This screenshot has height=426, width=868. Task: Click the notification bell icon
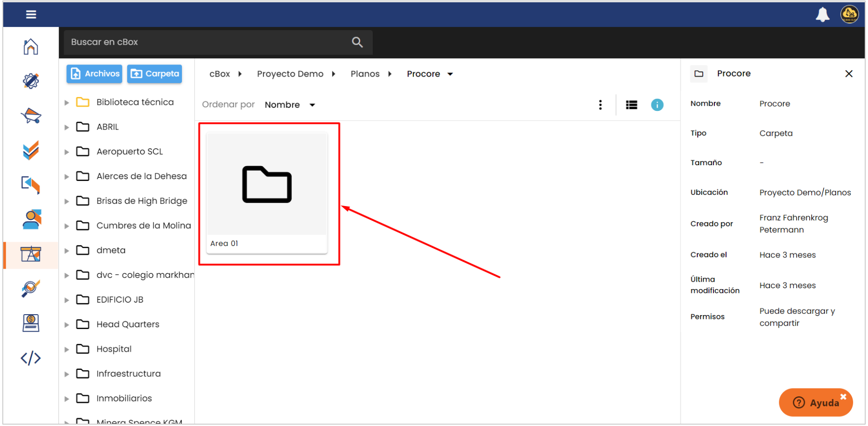tap(822, 15)
